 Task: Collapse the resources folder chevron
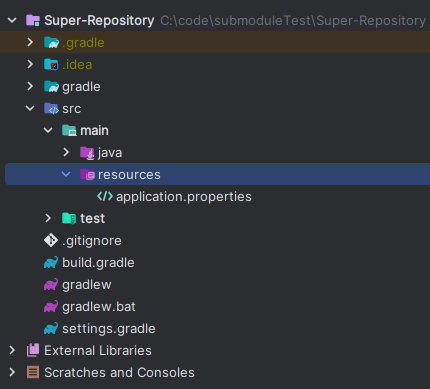(66, 174)
